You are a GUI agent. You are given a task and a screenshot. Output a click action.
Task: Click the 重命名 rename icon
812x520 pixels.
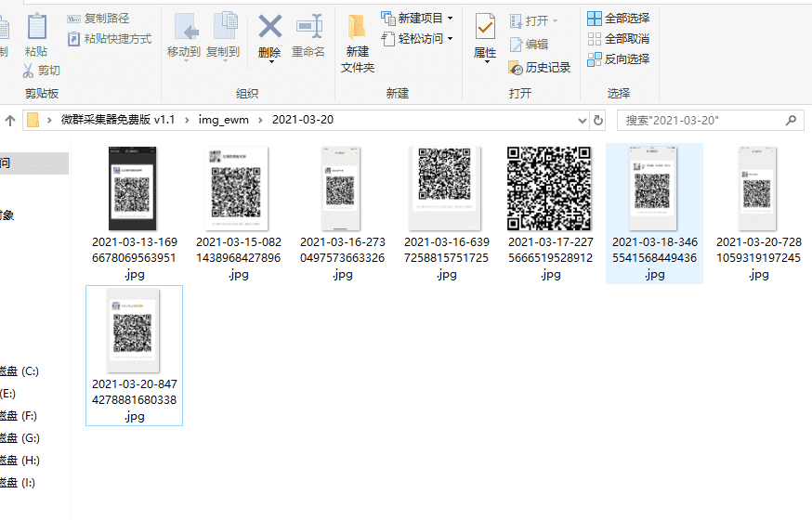pyautogui.click(x=308, y=27)
